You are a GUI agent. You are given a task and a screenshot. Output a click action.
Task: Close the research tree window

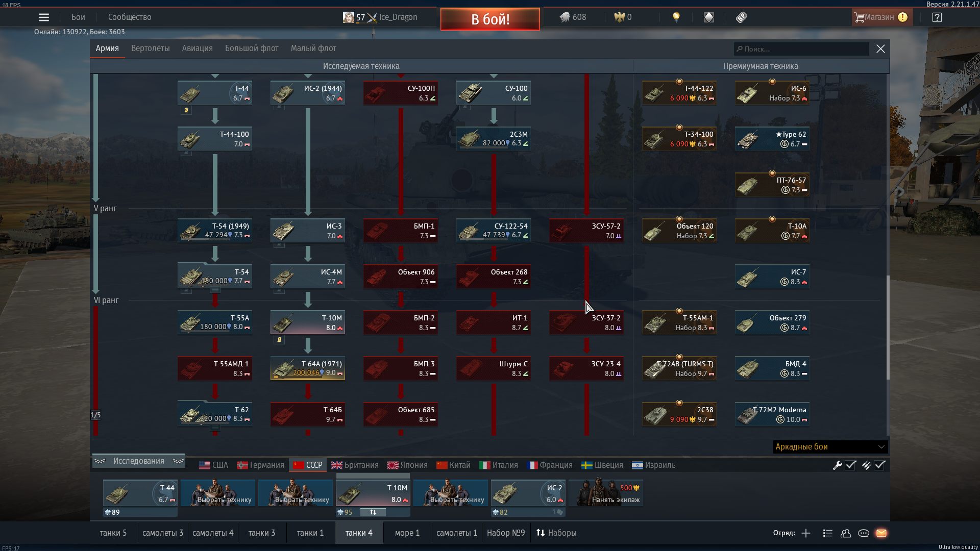880,49
